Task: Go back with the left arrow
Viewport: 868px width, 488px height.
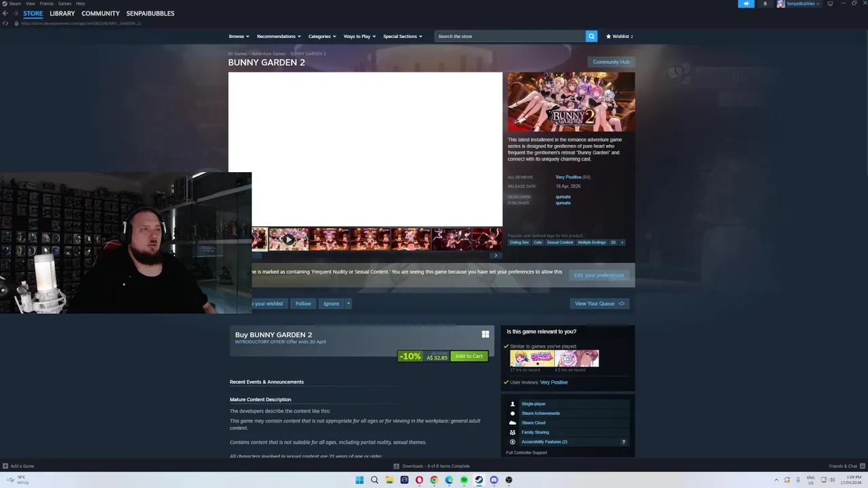Action: point(5,14)
